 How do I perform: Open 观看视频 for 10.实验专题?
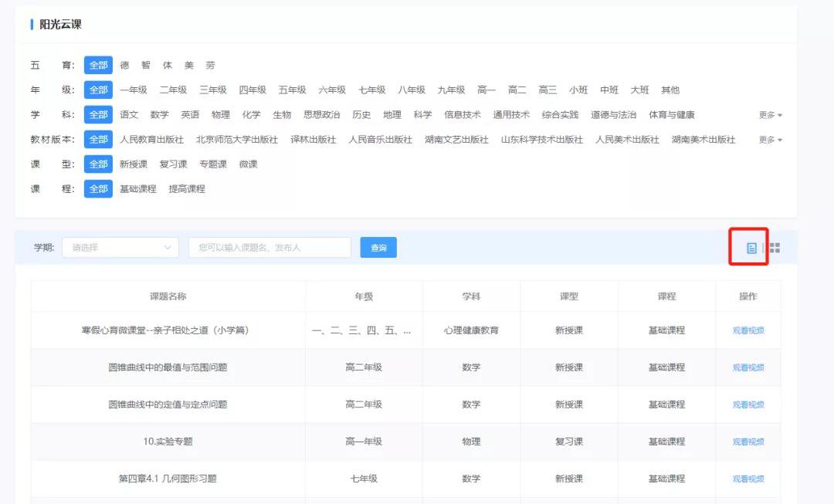tap(748, 441)
